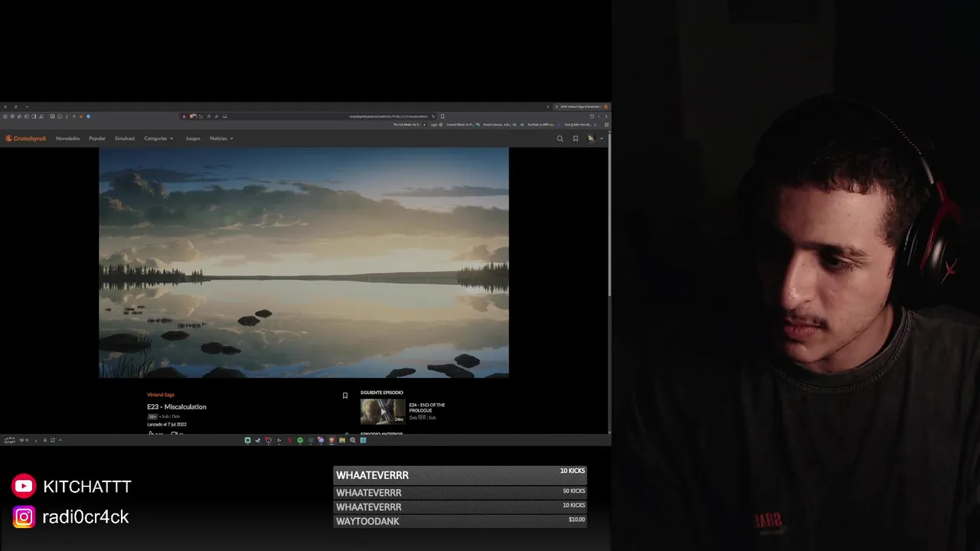The width and height of the screenshot is (980, 551).
Task: Click the KITCHATTT YouTube label
Action: click(87, 487)
